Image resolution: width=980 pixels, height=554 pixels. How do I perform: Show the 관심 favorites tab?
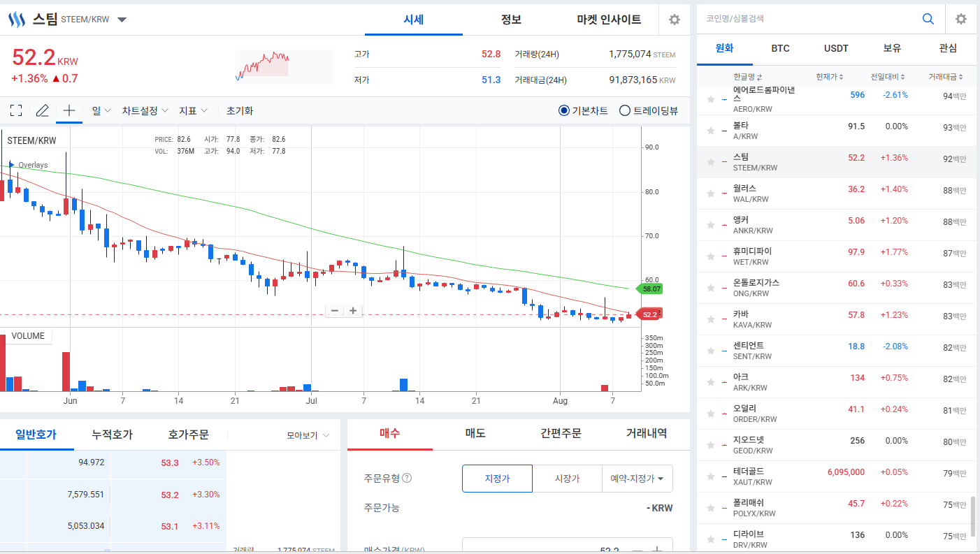tap(948, 48)
